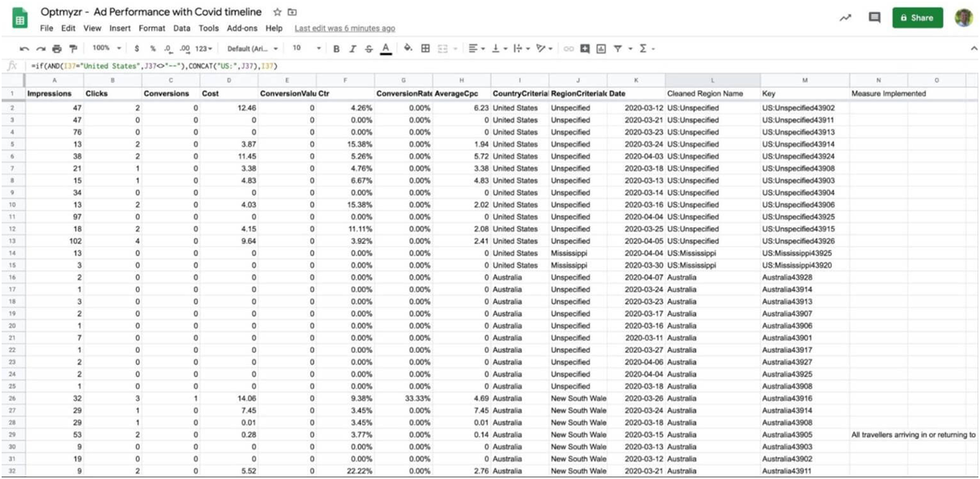Open the text wrapping dropdown
This screenshot has height=479, width=980.
(520, 48)
